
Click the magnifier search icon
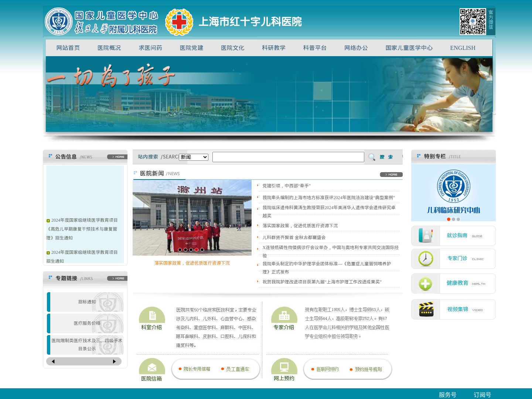[x=372, y=157]
